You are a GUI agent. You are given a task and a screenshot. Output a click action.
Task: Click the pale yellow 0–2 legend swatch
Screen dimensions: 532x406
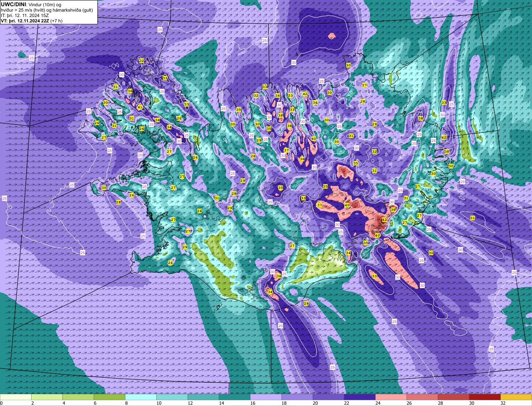pos(16,397)
